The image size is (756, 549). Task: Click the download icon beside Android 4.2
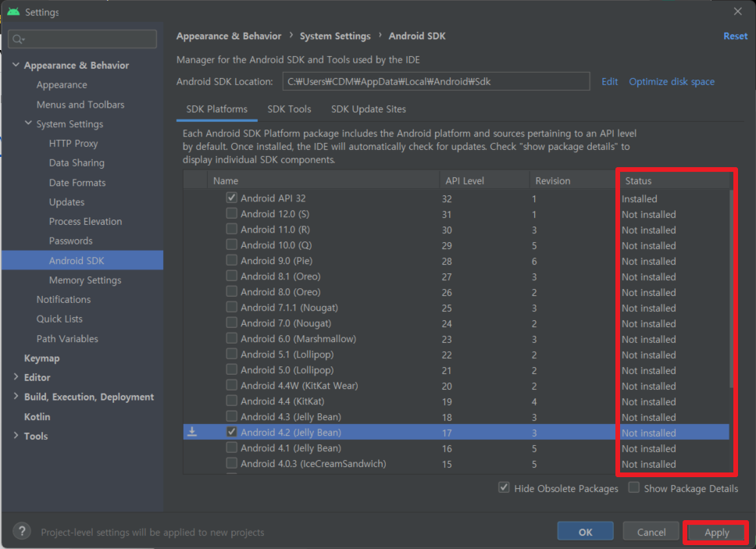(192, 432)
